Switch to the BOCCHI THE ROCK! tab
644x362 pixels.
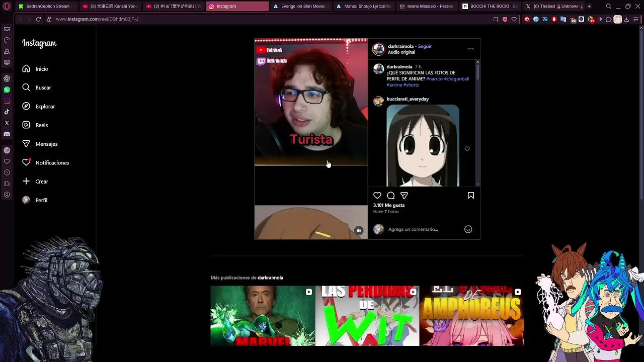click(x=490, y=7)
